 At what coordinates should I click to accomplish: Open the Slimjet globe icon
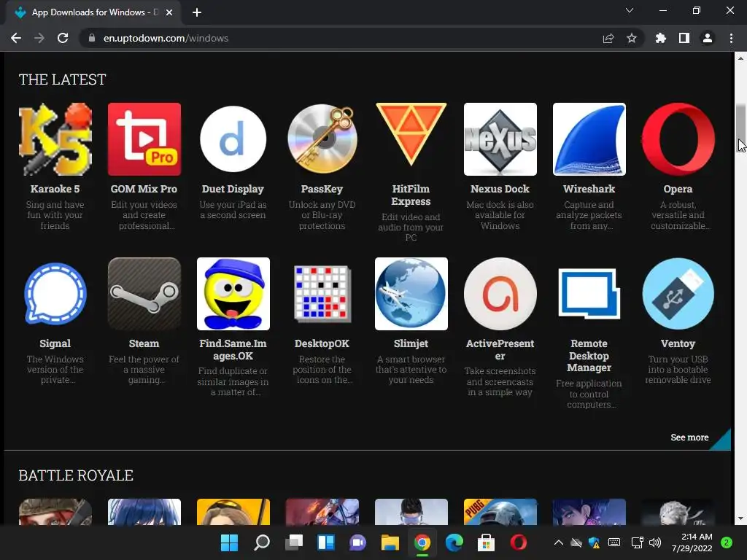[411, 294]
